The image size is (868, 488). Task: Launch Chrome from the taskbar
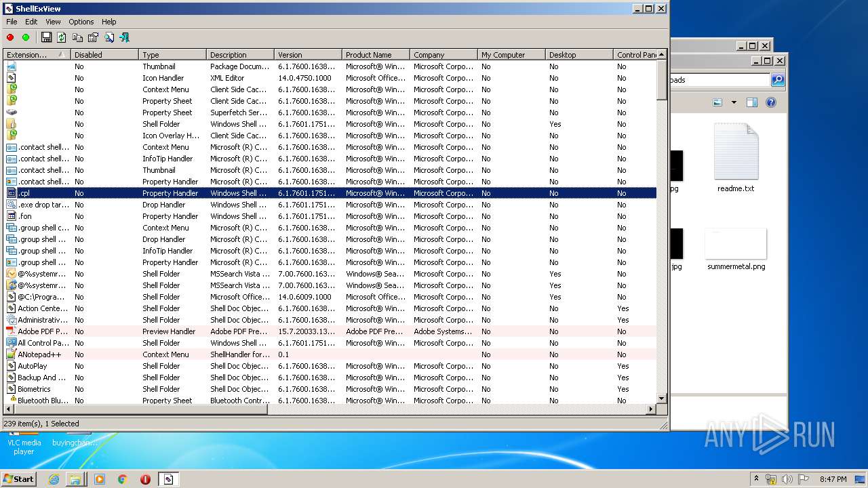pyautogui.click(x=122, y=479)
